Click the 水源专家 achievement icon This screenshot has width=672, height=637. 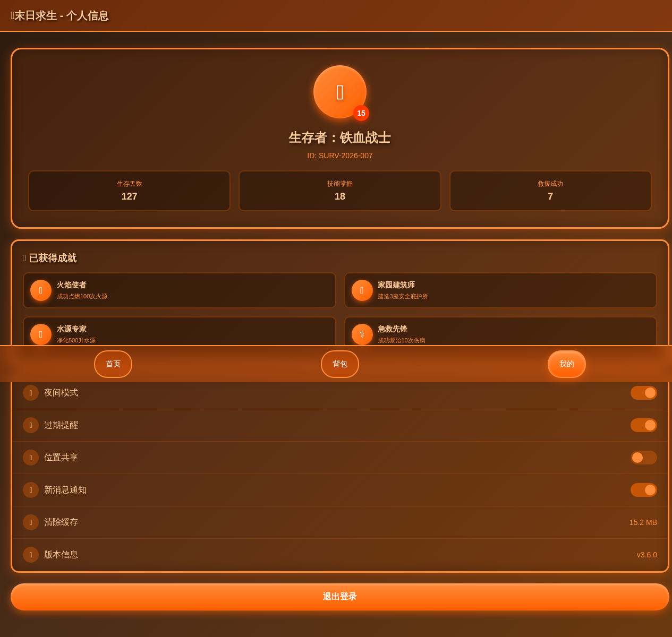[41, 334]
